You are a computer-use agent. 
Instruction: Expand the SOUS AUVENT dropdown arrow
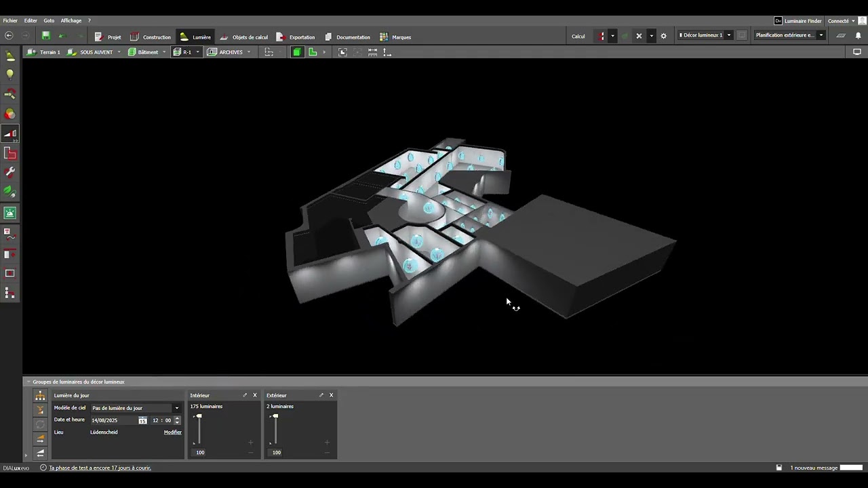[119, 52]
